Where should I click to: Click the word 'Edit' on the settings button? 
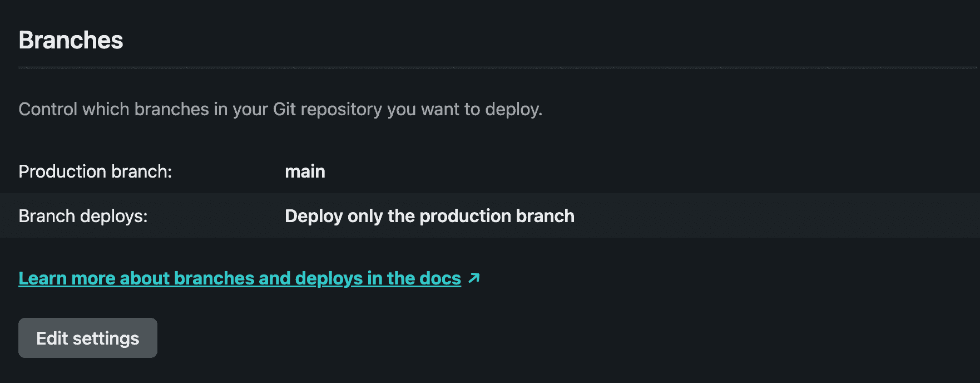(52, 338)
